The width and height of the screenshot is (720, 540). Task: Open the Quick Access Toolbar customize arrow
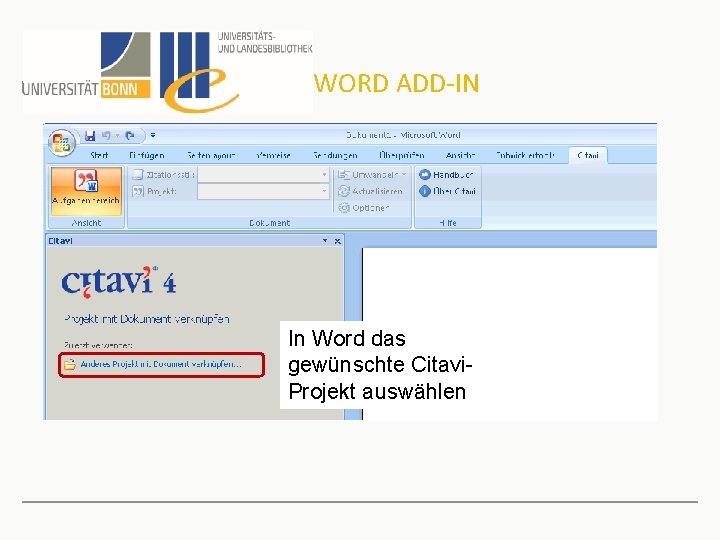click(x=153, y=135)
